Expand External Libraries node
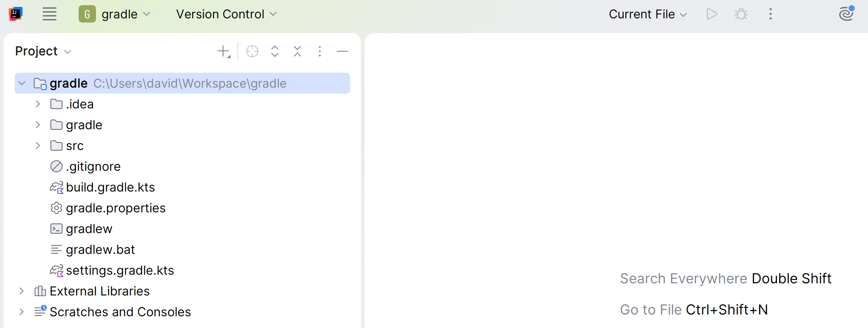The width and height of the screenshot is (868, 328). [x=21, y=291]
